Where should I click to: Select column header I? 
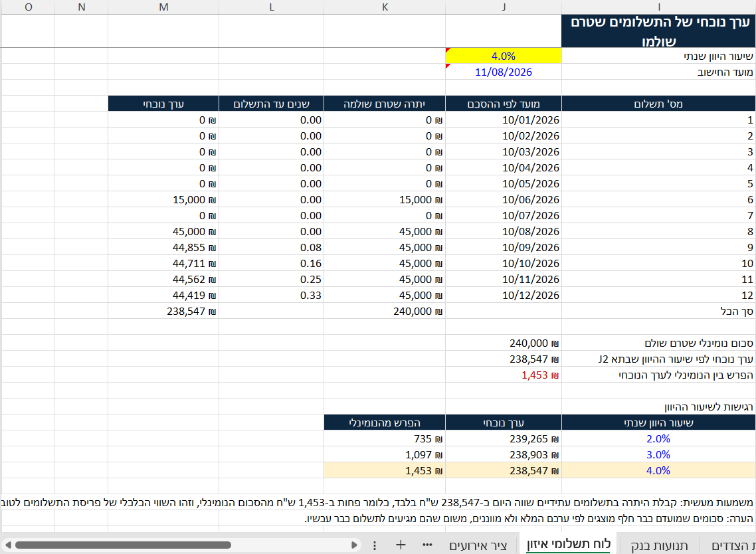coord(658,7)
